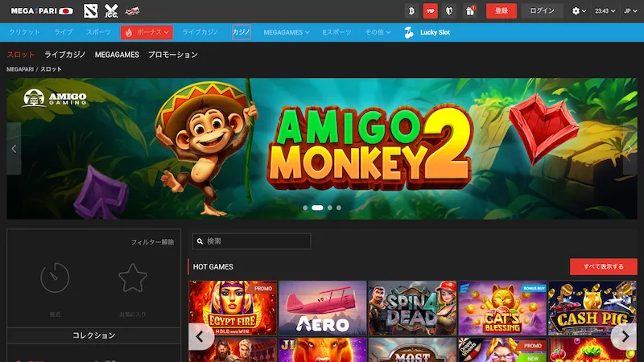Expand the その他 dropdown
Viewport: 644px width, 362px height.
tap(378, 32)
